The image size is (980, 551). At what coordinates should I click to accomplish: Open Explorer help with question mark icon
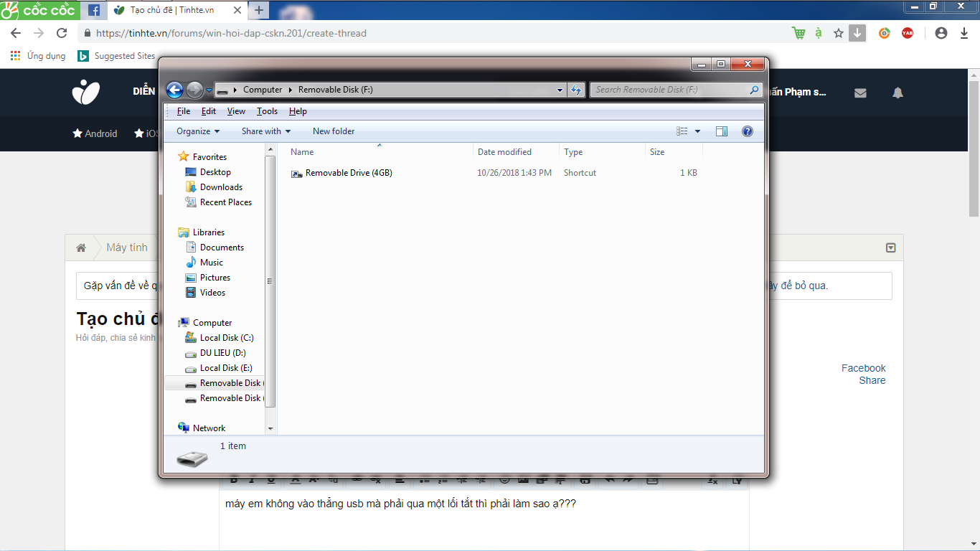pyautogui.click(x=748, y=131)
